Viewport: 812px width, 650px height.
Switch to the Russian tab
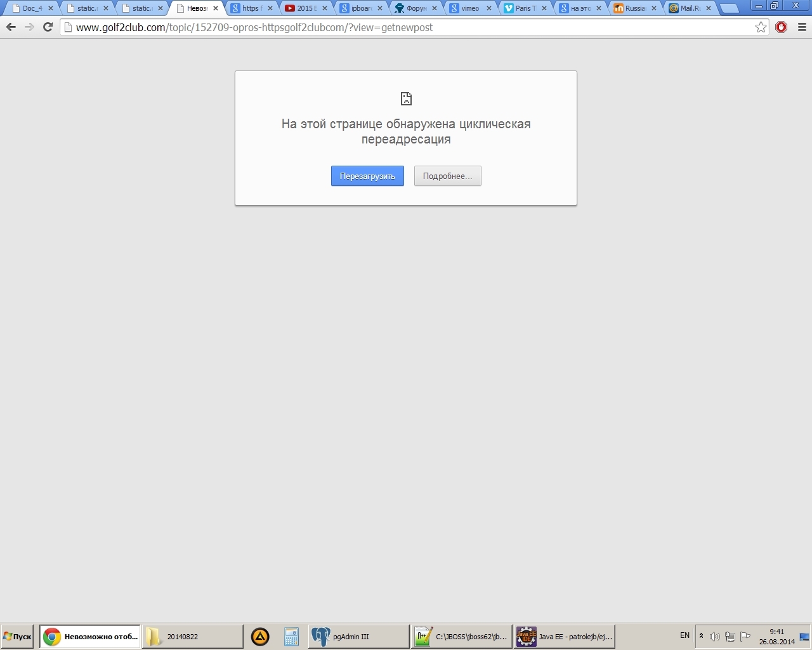click(634, 8)
